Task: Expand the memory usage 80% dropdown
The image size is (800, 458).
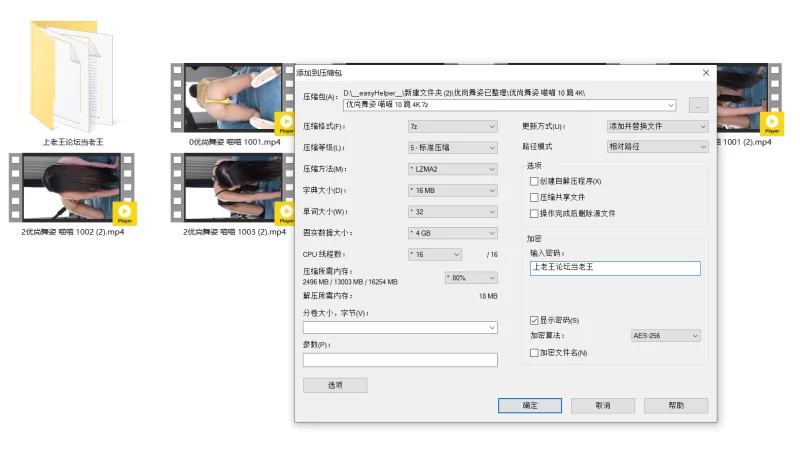Action: tap(471, 277)
